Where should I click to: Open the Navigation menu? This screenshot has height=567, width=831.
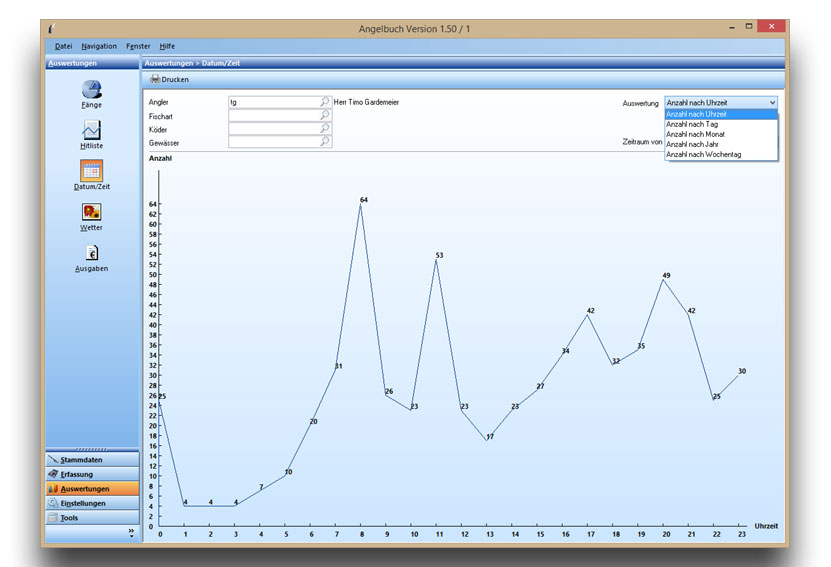point(99,46)
